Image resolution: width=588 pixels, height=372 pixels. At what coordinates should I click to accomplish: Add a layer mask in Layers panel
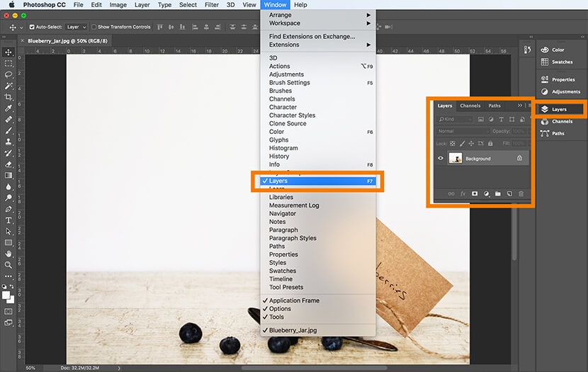coord(475,193)
